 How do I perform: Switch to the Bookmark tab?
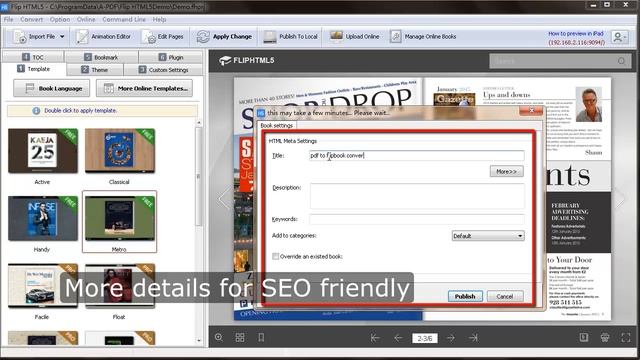101,57
